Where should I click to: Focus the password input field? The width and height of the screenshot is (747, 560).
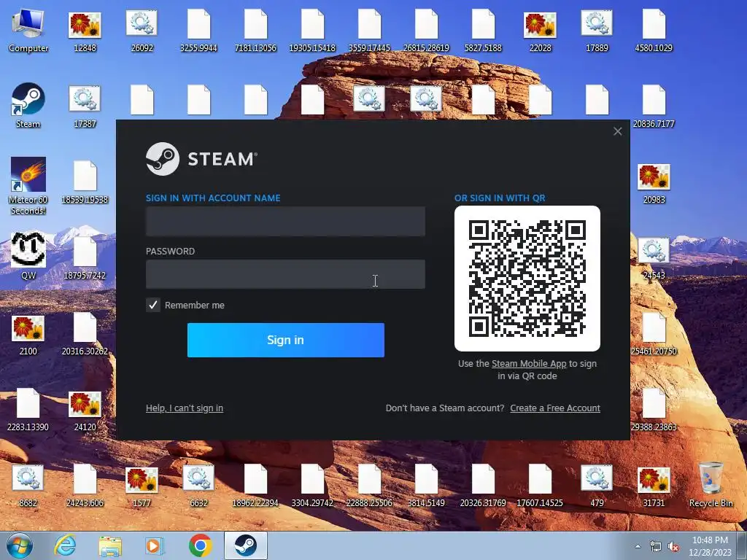[285, 274]
